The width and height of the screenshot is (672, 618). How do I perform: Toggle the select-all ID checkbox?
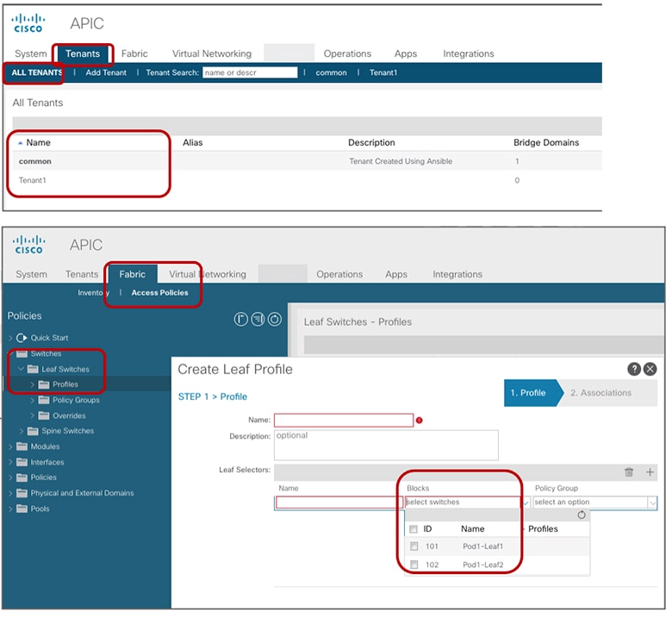pyautogui.click(x=414, y=529)
